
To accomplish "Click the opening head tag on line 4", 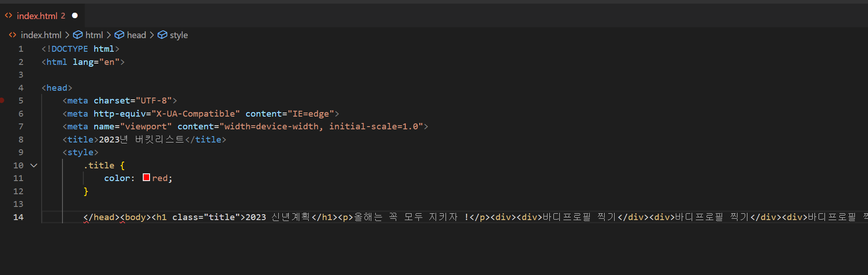I will click(x=57, y=88).
